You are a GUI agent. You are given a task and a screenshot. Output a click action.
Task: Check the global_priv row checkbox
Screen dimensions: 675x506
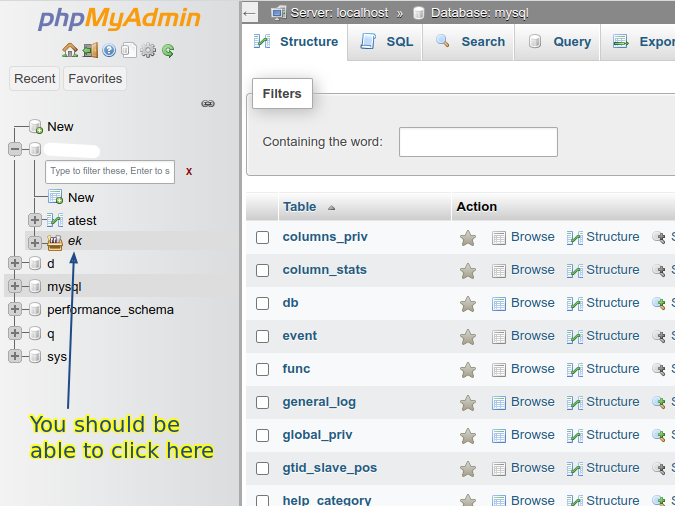(263, 435)
